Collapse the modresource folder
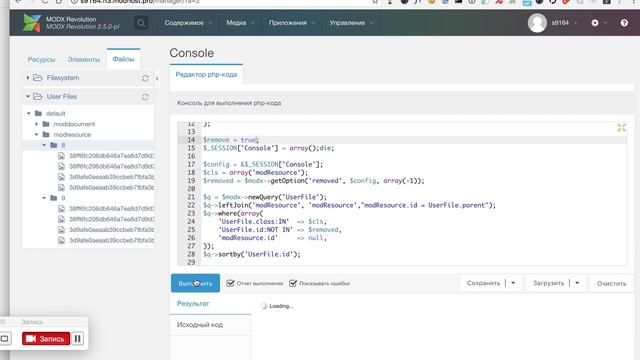The height and width of the screenshot is (360, 640). click(x=36, y=134)
